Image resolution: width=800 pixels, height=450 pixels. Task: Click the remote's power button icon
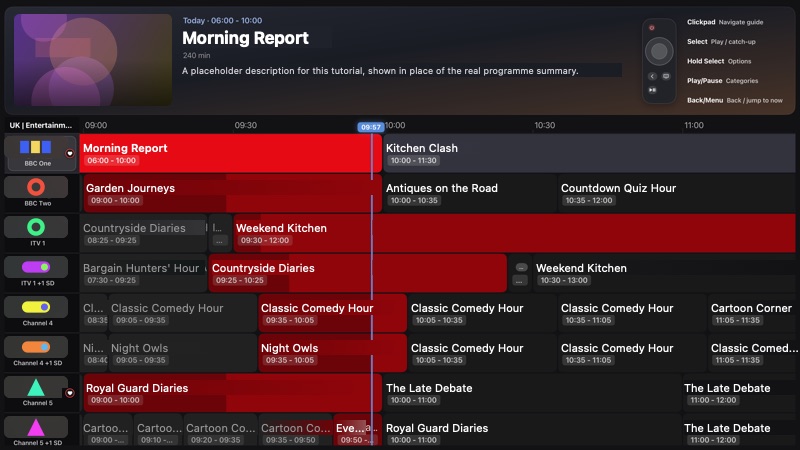click(x=652, y=28)
